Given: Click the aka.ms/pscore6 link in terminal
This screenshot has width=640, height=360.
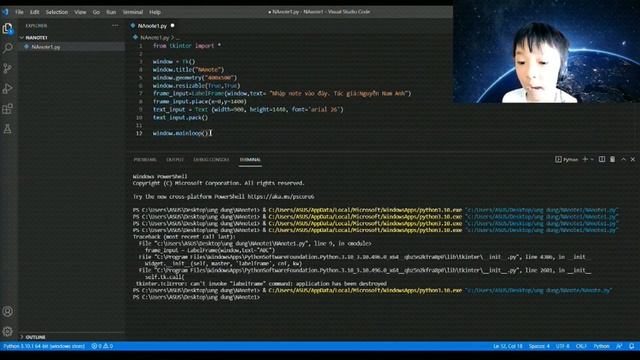Looking at the screenshot, I should click(x=280, y=197).
